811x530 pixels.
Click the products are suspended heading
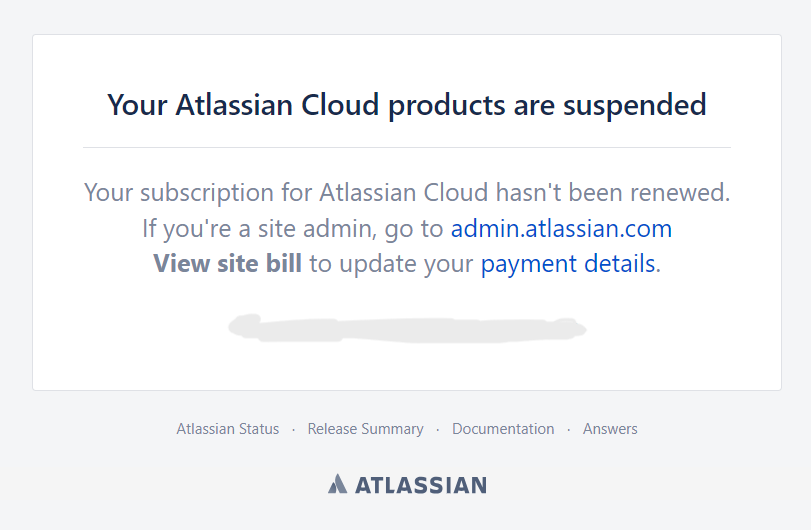[x=407, y=105]
